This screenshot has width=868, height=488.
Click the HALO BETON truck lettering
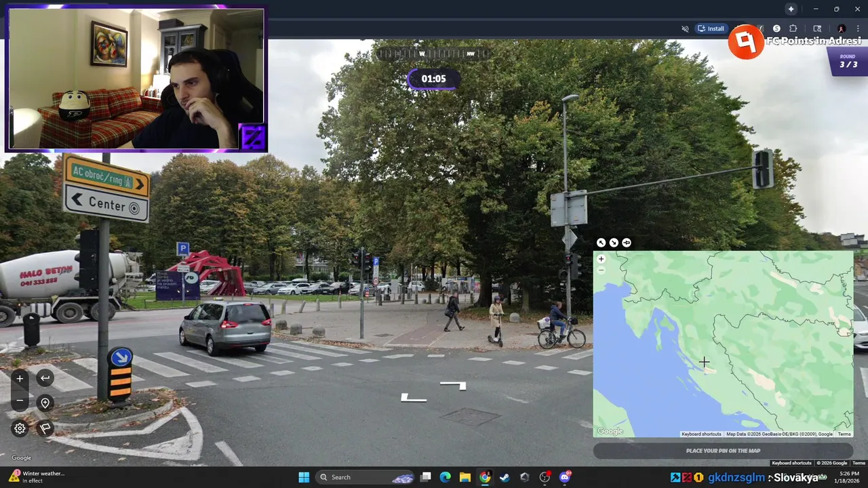[45, 272]
